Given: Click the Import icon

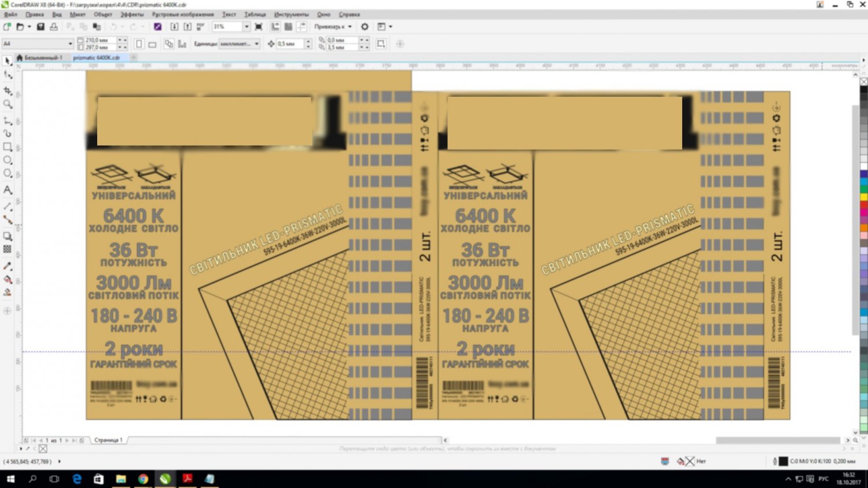Looking at the screenshot, I should tap(174, 27).
